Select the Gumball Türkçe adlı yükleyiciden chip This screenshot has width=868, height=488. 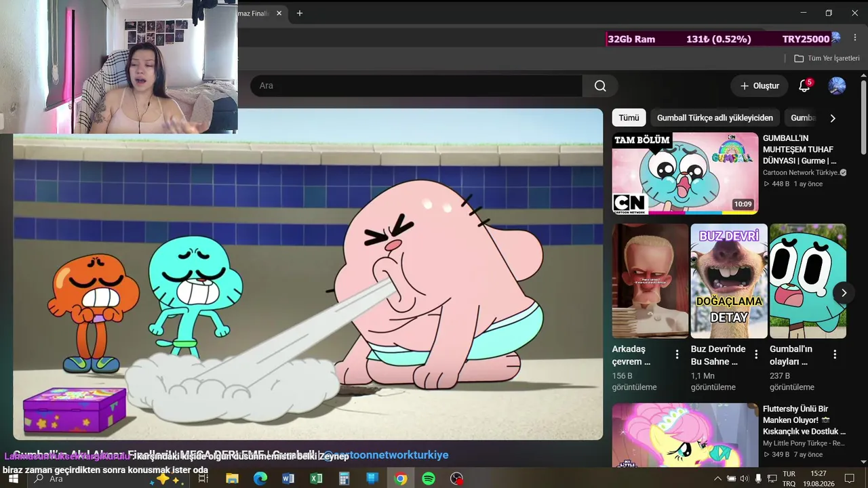coord(715,118)
